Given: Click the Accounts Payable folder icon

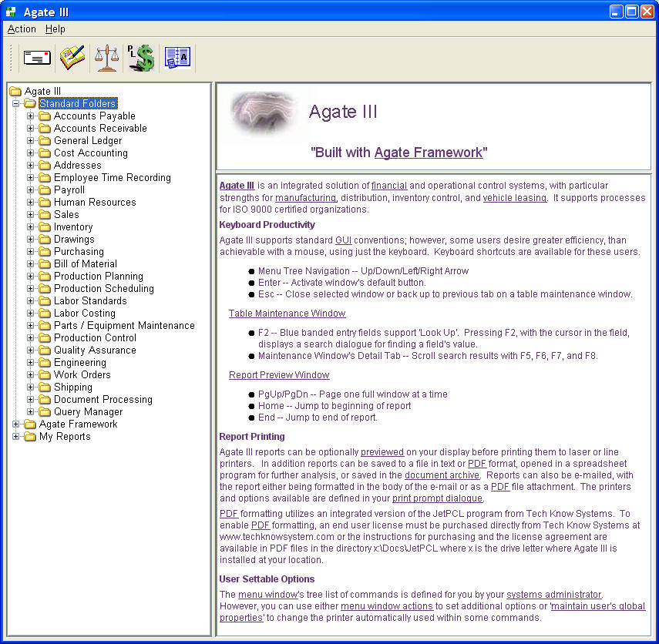Looking at the screenshot, I should [45, 116].
